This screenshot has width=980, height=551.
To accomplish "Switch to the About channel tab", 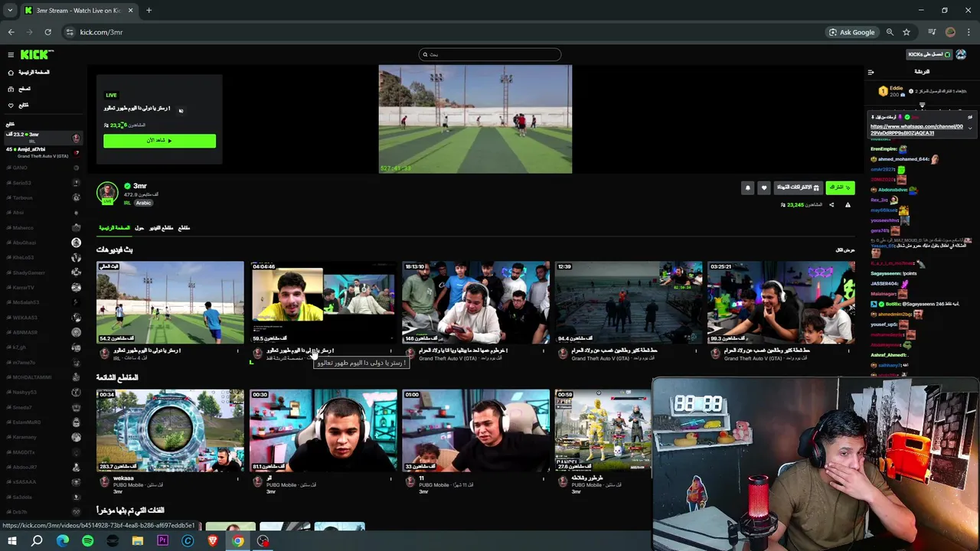I will point(139,228).
